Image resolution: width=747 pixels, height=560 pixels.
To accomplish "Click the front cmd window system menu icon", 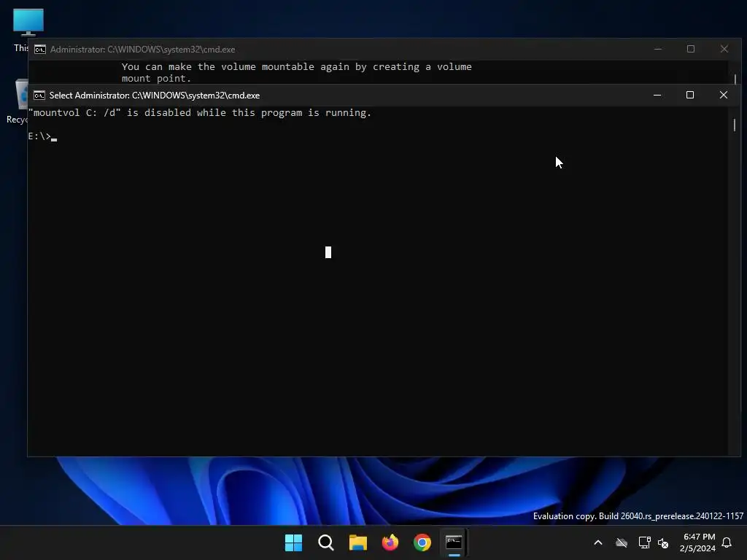I will coord(39,96).
